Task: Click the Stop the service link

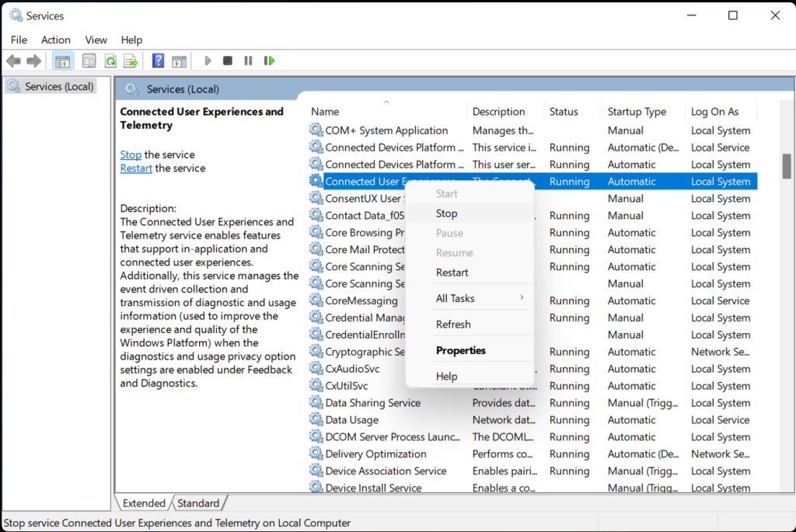Action: [x=131, y=155]
